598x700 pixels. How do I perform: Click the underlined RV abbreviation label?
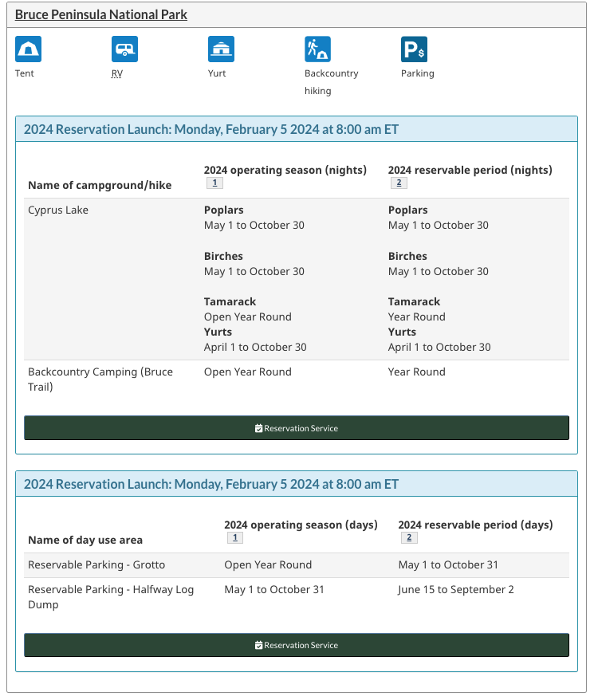tap(117, 73)
